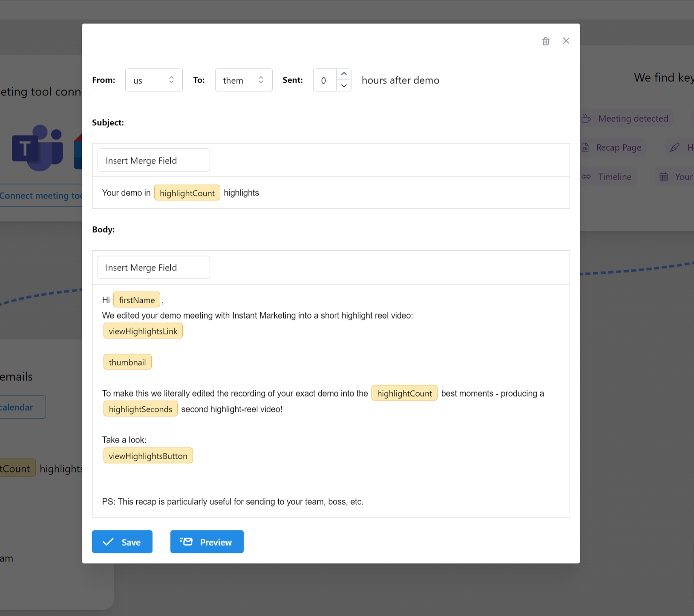Click the Microsoft Teams logo

tap(37, 148)
